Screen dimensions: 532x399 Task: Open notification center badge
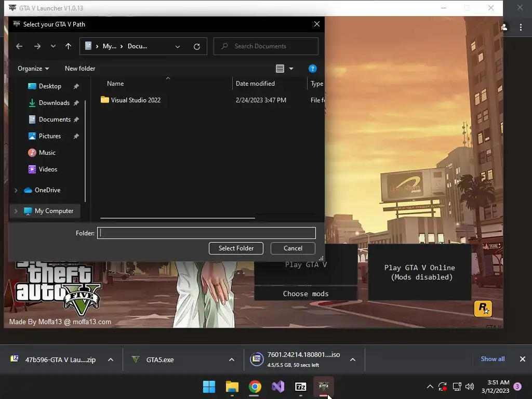(x=517, y=387)
